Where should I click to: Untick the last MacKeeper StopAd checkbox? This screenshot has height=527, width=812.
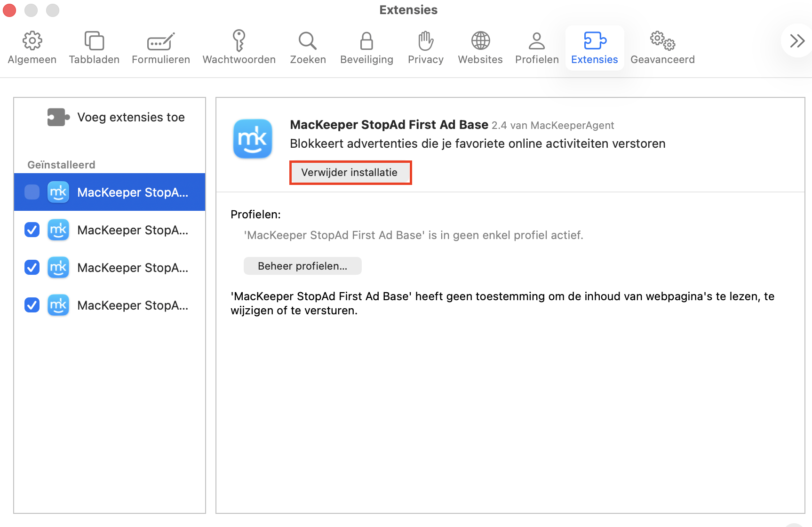(32, 305)
